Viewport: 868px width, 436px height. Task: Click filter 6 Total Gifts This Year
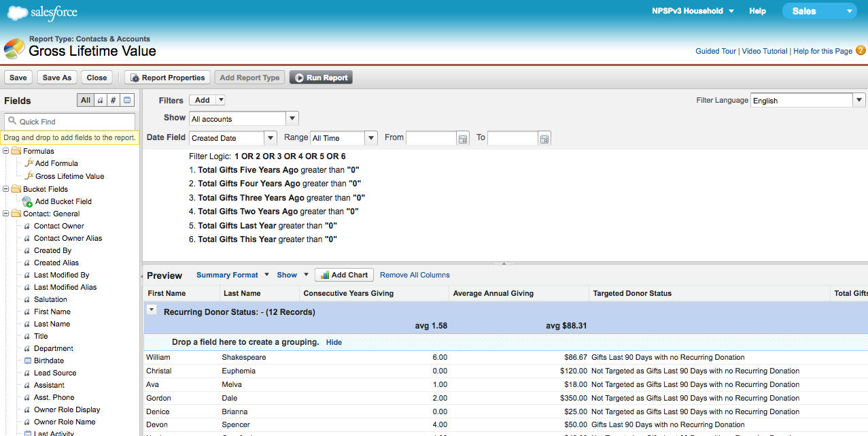(x=263, y=239)
